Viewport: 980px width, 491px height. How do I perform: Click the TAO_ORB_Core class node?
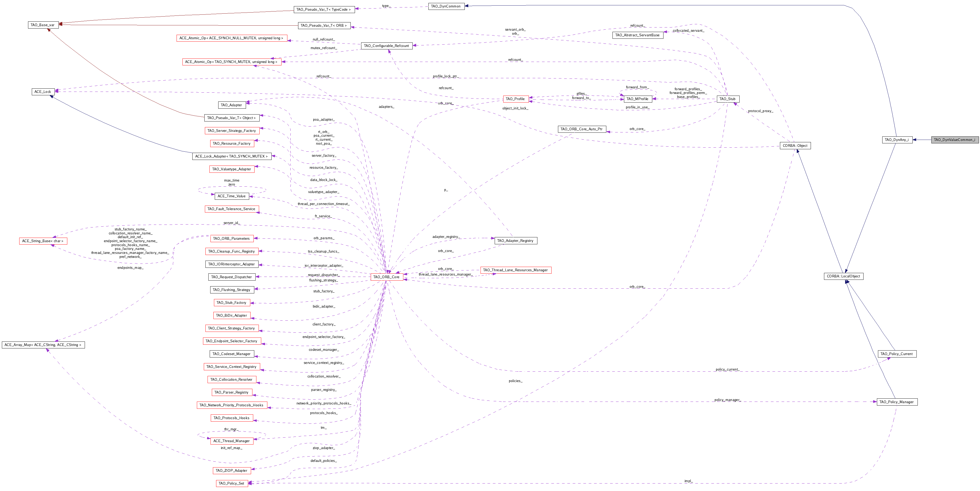[386, 277]
